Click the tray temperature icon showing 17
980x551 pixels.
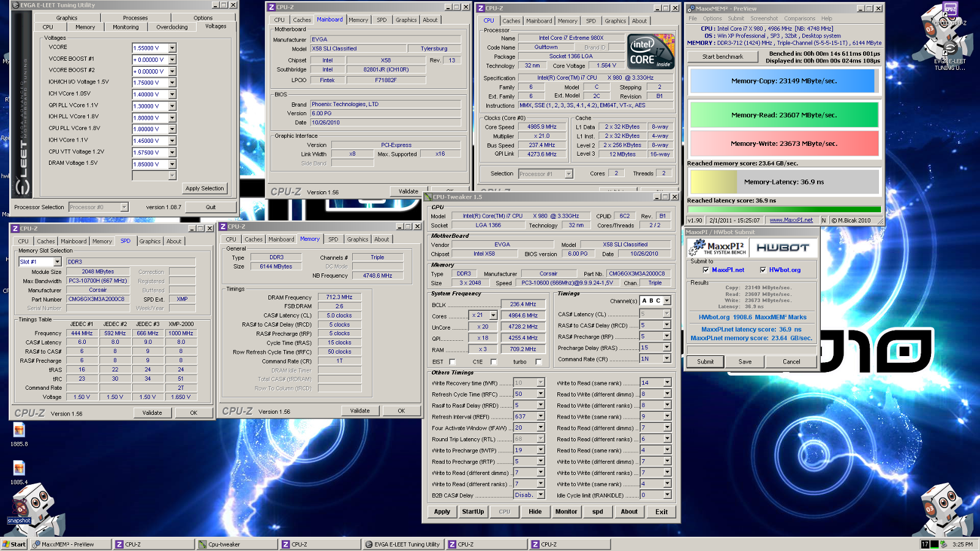pos(925,544)
